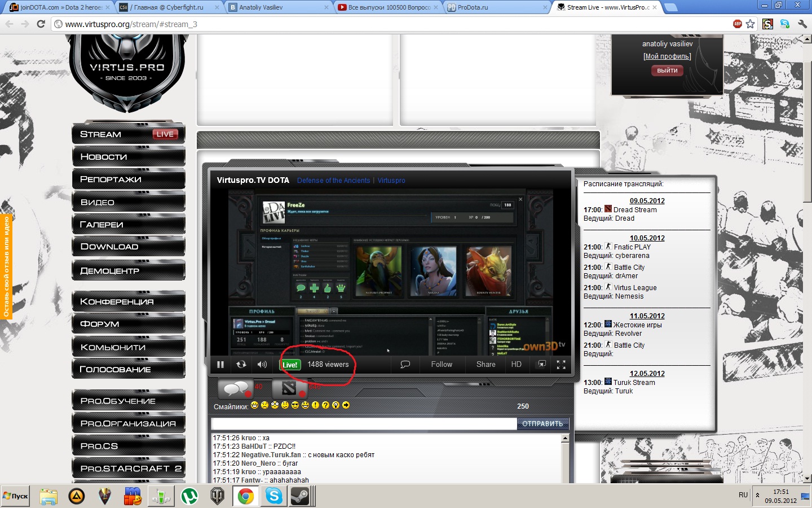Click the browser back arrow

[10, 24]
